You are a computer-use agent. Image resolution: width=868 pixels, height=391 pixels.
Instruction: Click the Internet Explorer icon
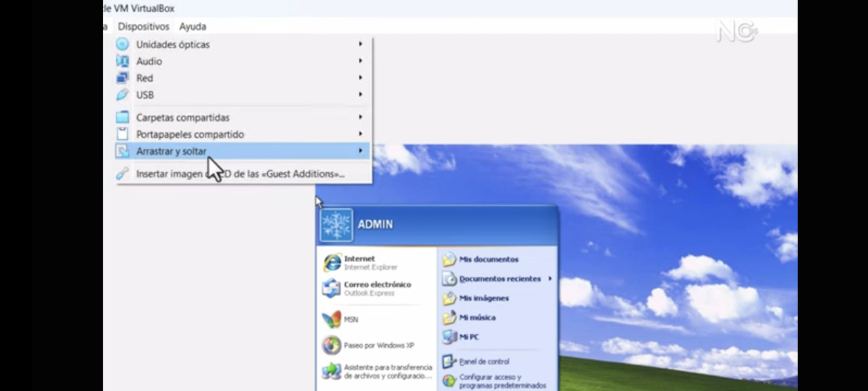tap(332, 263)
